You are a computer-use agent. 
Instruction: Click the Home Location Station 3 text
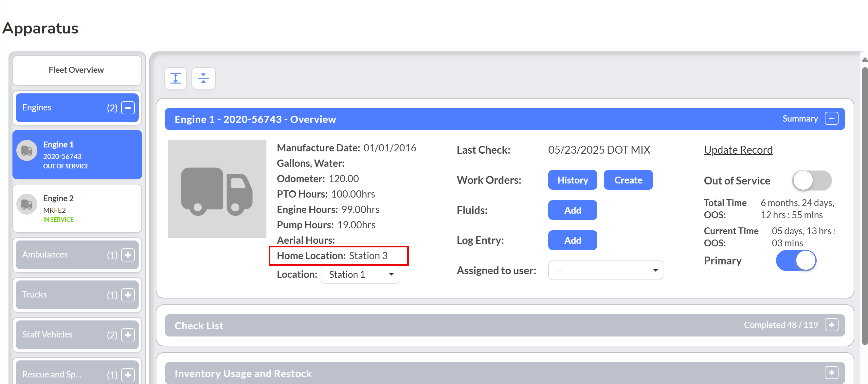click(x=332, y=256)
